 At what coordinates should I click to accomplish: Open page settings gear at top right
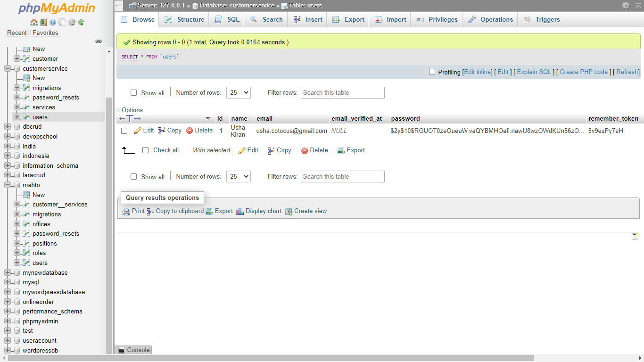pyautogui.click(x=626, y=5)
